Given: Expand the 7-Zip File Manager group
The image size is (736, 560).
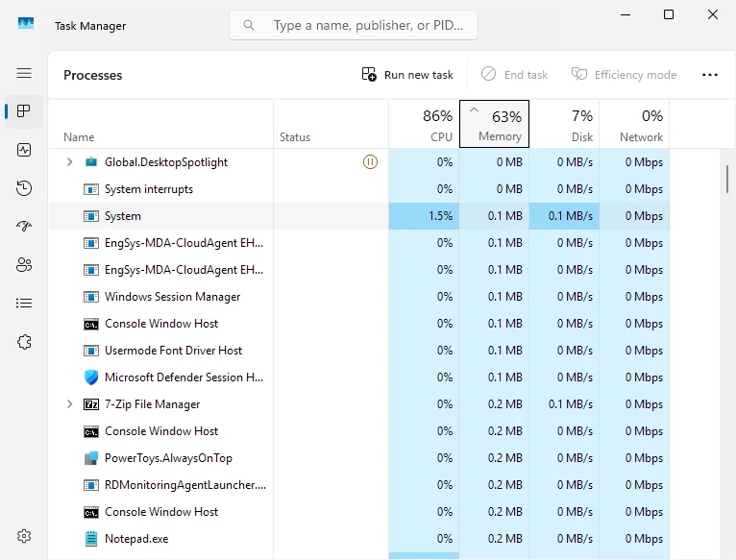Looking at the screenshot, I should [x=69, y=404].
